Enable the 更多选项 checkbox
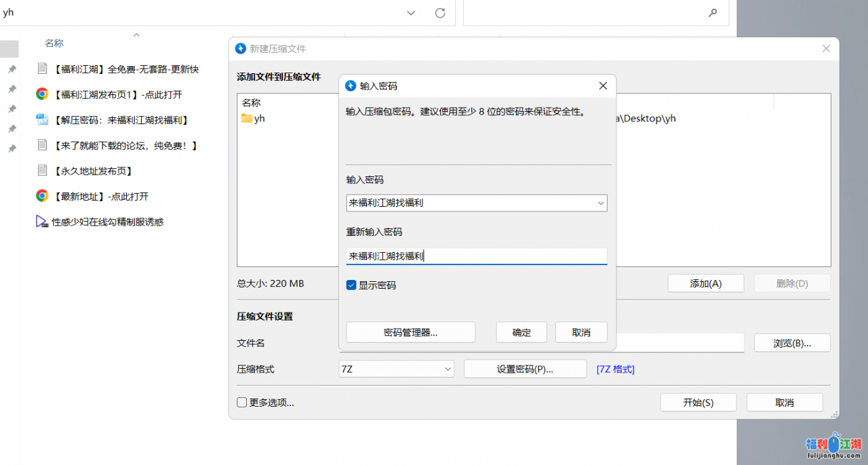 click(242, 403)
